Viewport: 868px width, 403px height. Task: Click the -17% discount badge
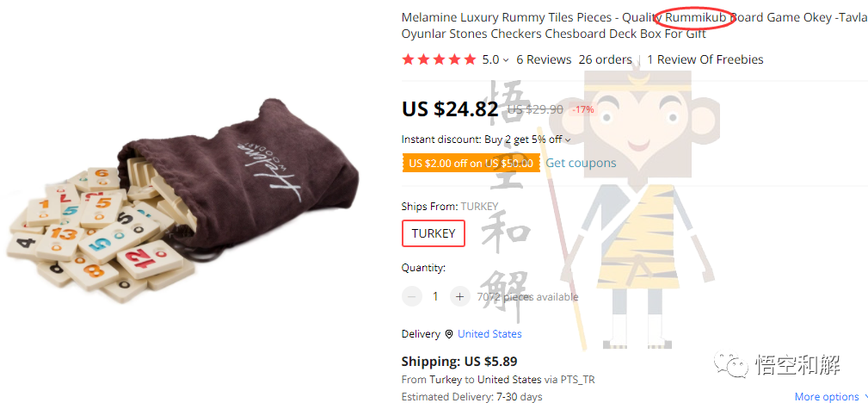click(x=583, y=109)
